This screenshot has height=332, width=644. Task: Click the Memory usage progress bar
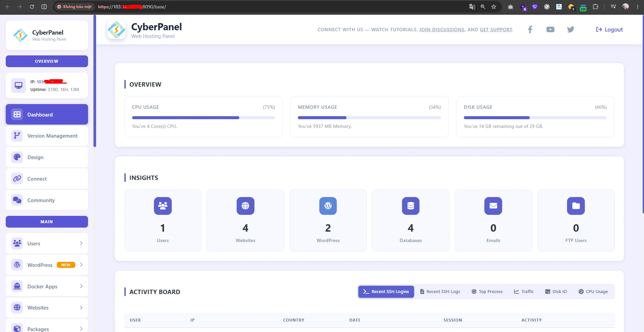369,118
